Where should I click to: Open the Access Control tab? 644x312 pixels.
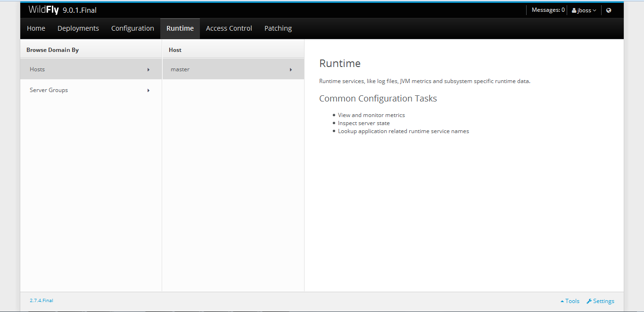pyautogui.click(x=229, y=28)
